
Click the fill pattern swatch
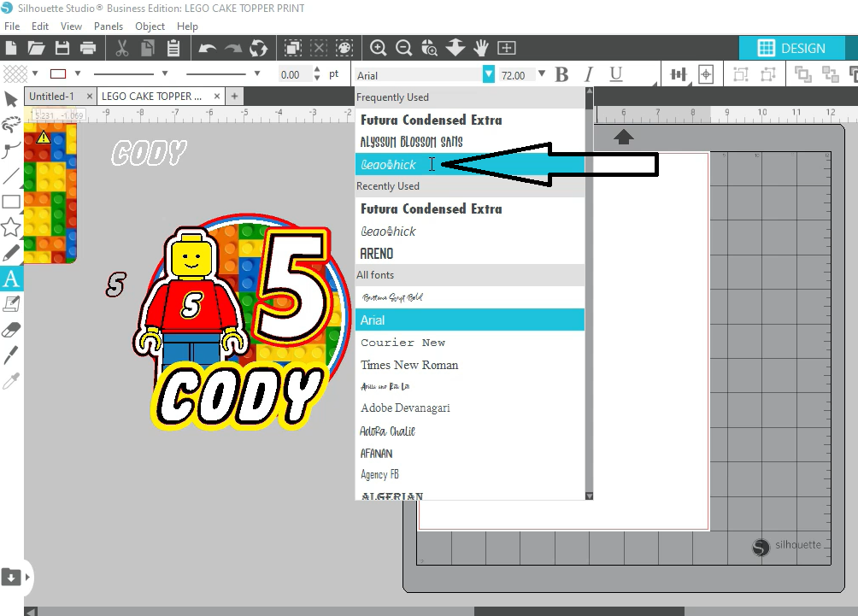coord(15,73)
